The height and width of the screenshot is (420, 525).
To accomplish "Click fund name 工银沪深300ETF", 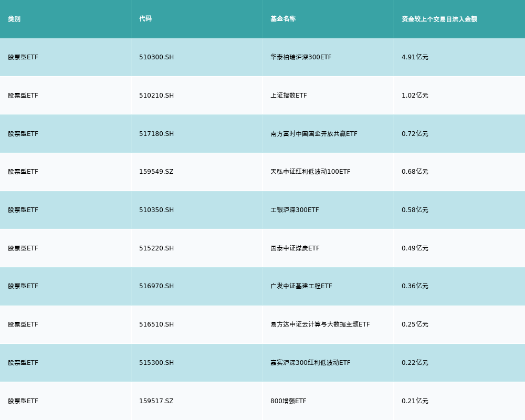I will (x=295, y=210).
